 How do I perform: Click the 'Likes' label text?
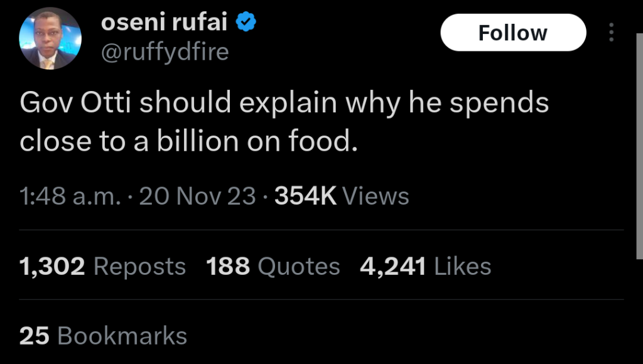463,267
